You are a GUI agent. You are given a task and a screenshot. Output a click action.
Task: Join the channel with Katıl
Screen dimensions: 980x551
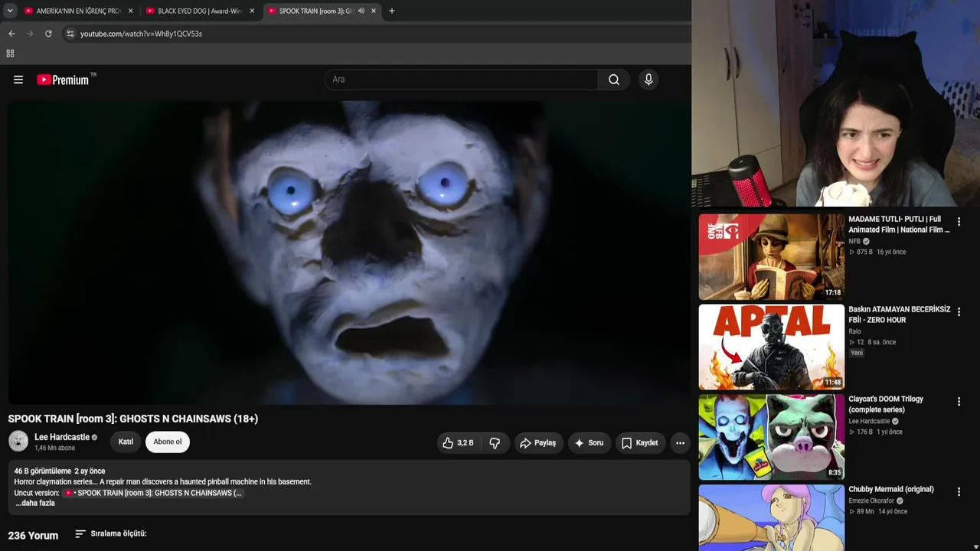coord(126,442)
